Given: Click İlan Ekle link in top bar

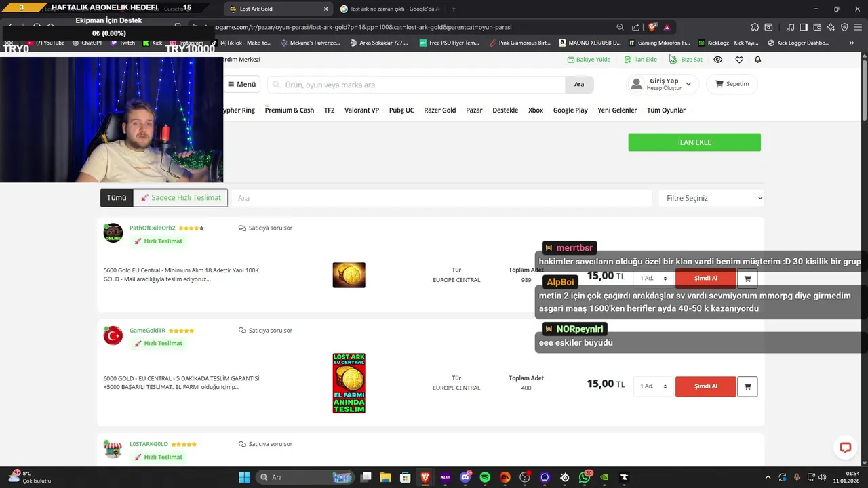Looking at the screenshot, I should point(641,60).
